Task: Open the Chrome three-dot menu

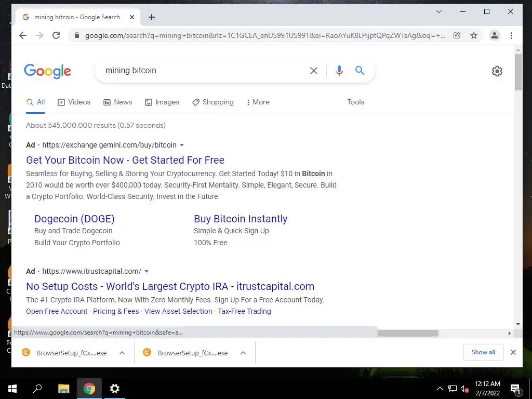Action: tap(511, 35)
